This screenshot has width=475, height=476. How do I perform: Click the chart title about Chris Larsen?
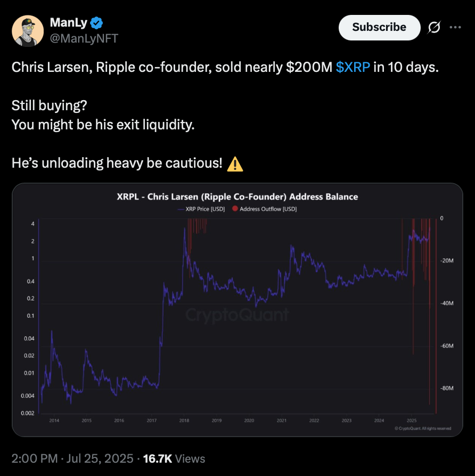[238, 196]
